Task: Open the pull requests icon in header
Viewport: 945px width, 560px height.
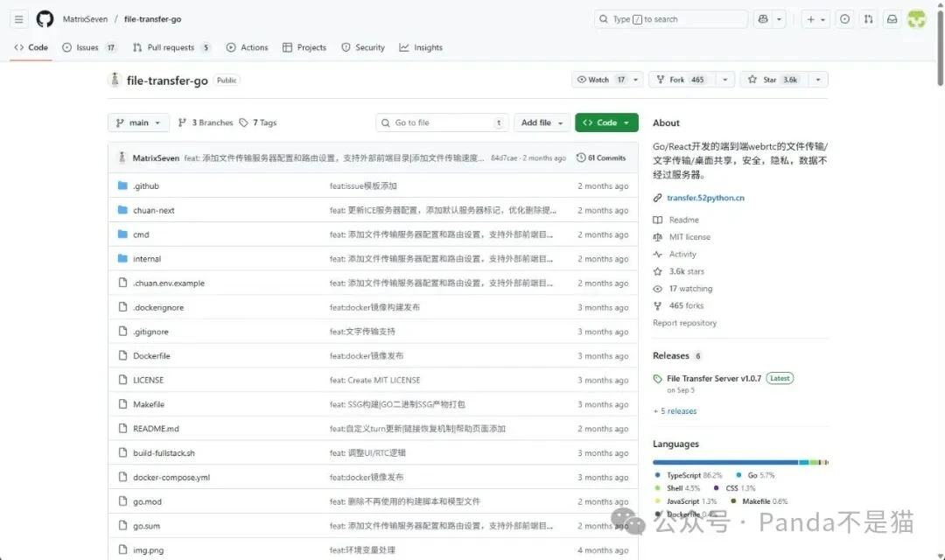Action: coord(868,19)
